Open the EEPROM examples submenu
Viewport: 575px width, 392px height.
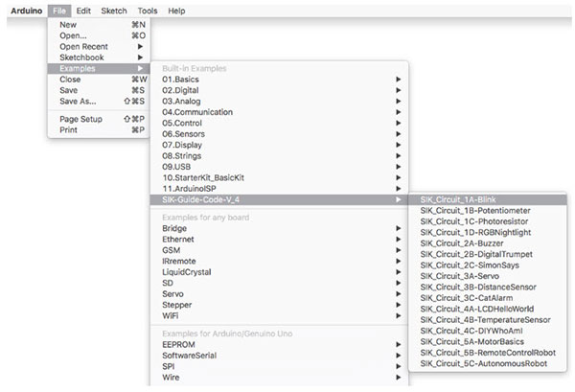coord(279,344)
